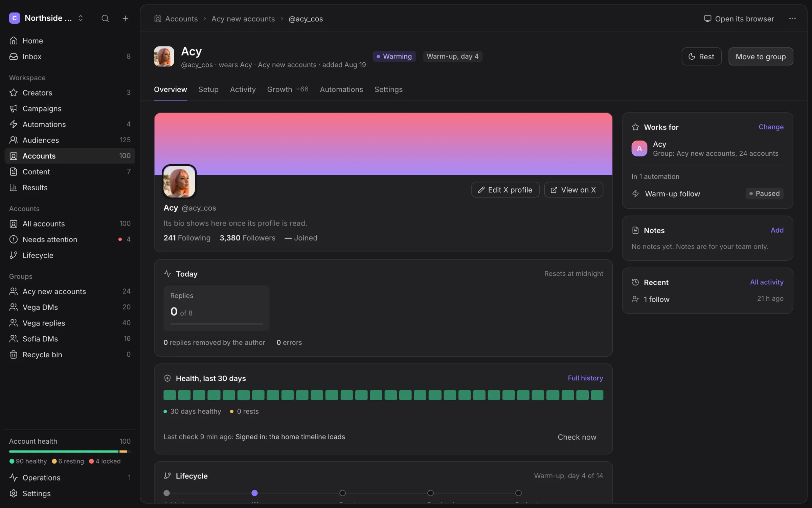This screenshot has width=812, height=508.
Task: Open Full history for health
Action: 585,378
